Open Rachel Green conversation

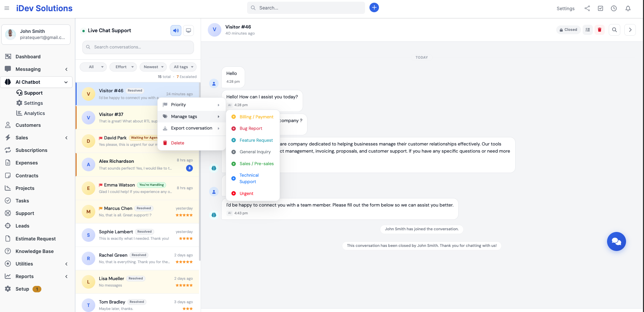138,258
